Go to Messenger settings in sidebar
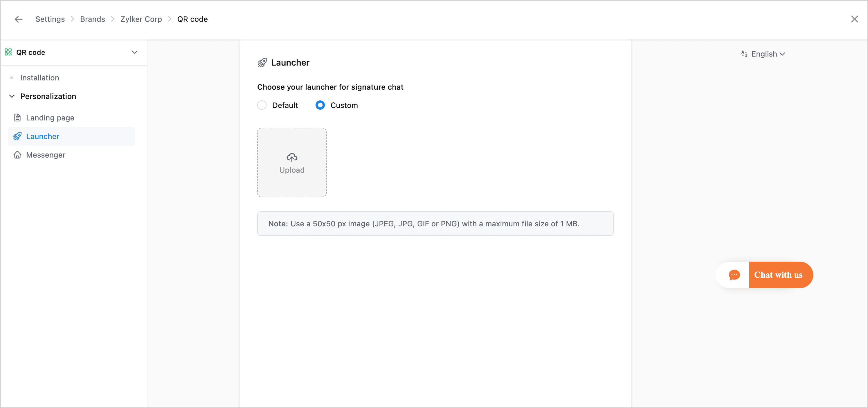This screenshot has height=408, width=868. [46, 155]
